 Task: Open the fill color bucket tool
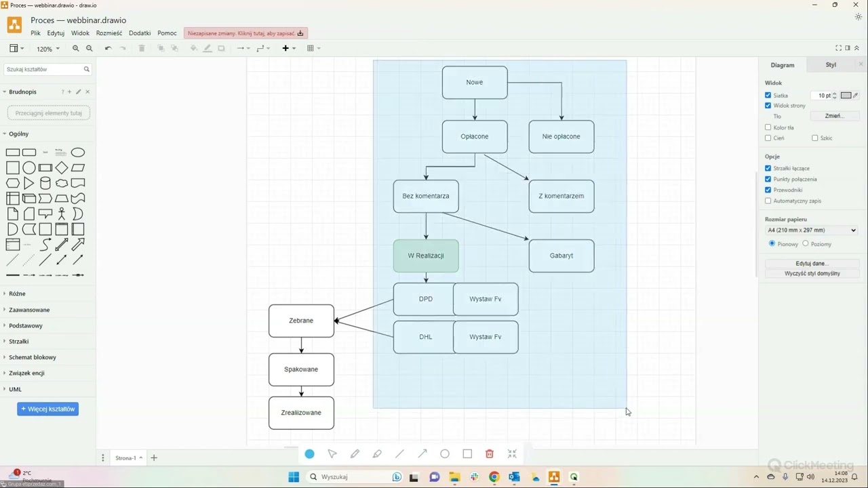pyautogui.click(x=194, y=48)
